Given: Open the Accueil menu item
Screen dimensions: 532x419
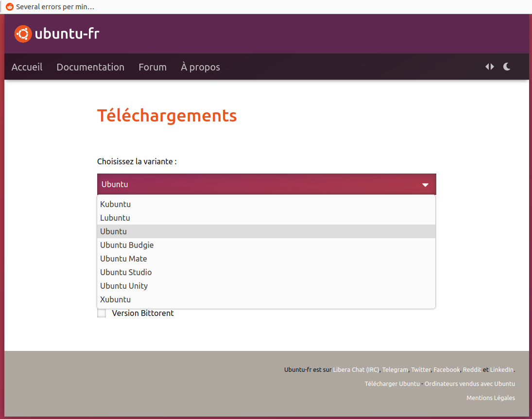Looking at the screenshot, I should click(x=27, y=67).
